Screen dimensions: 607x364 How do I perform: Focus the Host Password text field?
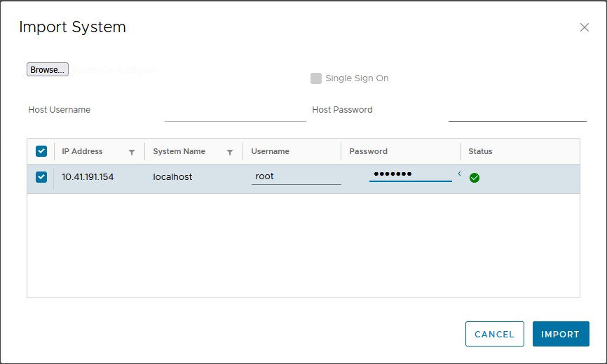[x=517, y=112]
